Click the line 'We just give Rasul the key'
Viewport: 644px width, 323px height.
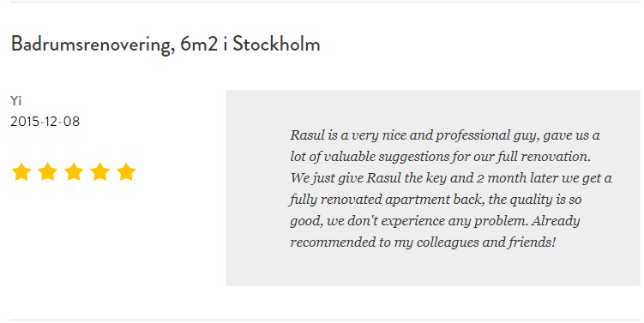tap(451, 177)
